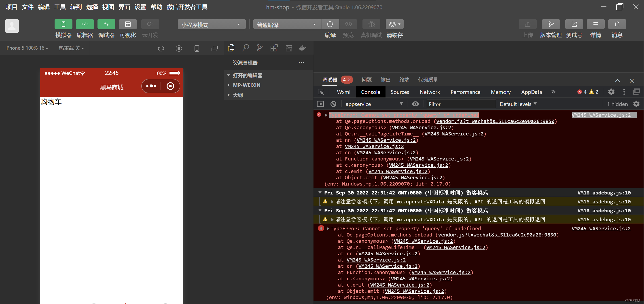The width and height of the screenshot is (644, 304).
Task: Click the Compile refresh icon
Action: (330, 24)
